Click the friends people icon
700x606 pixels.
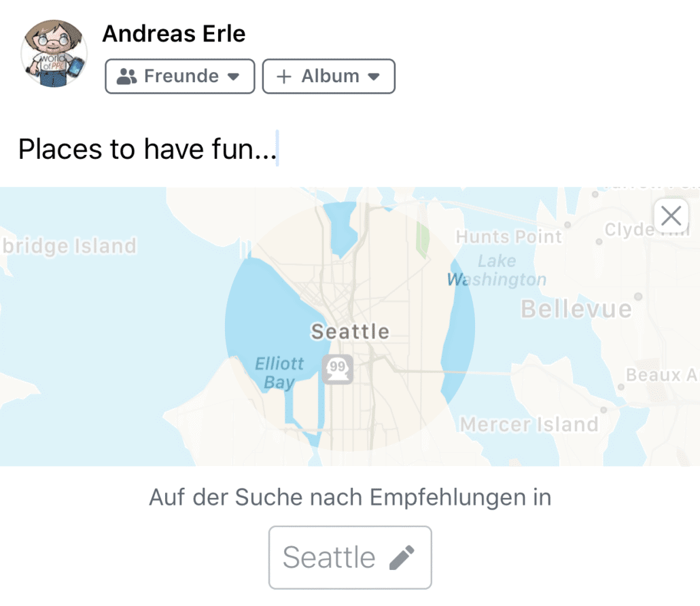click(126, 77)
